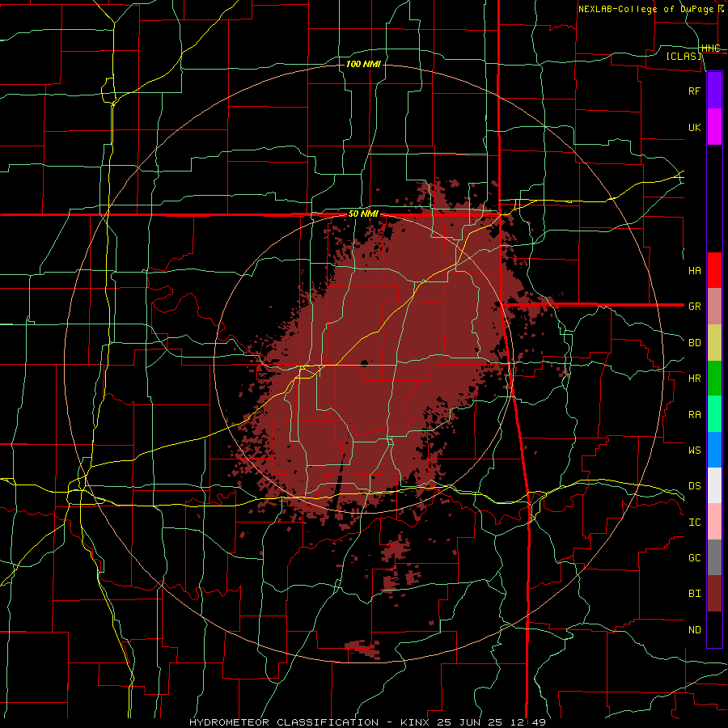Click the 'UK' legend label
This screenshot has height=728, width=728.
click(694, 127)
